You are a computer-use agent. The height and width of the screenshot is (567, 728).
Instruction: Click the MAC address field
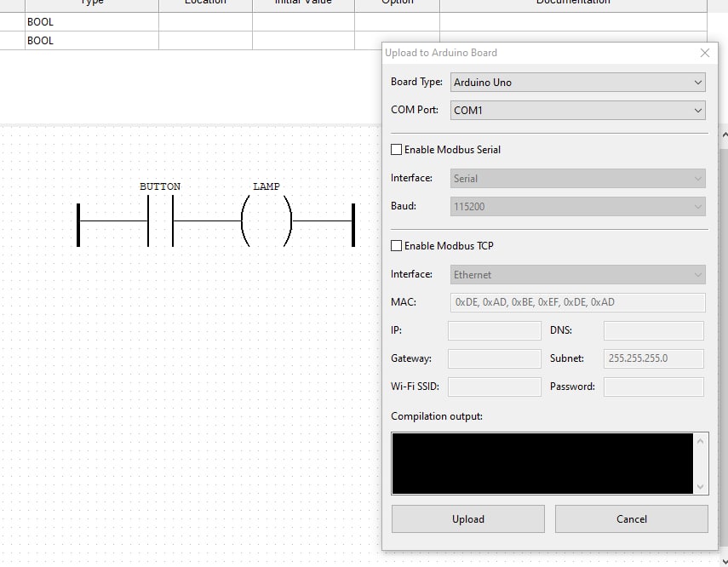pyautogui.click(x=577, y=302)
